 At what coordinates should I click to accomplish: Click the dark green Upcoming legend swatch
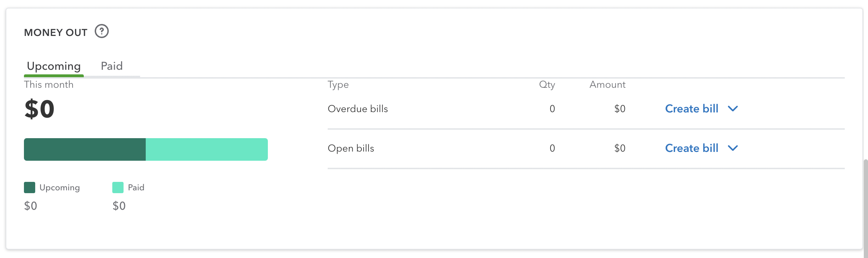30,188
